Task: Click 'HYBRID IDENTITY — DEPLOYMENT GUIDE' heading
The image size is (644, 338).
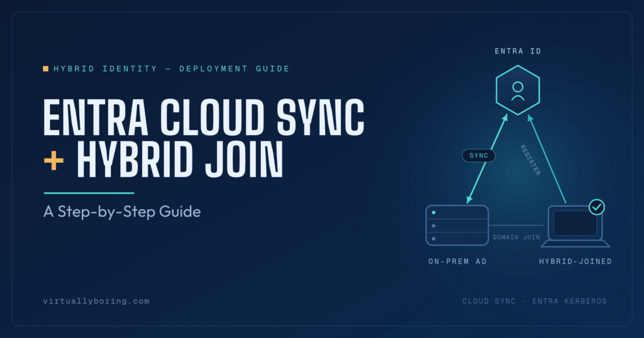Action: (x=171, y=68)
